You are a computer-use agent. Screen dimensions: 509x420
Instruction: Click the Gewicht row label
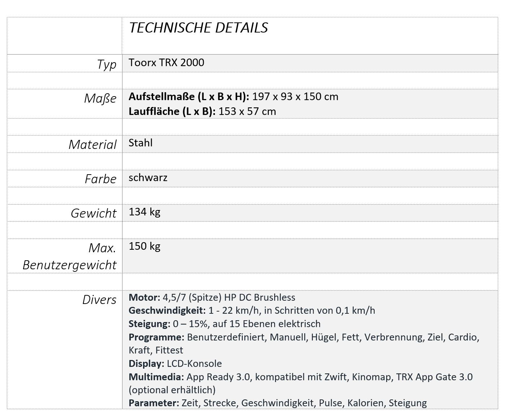click(x=94, y=213)
